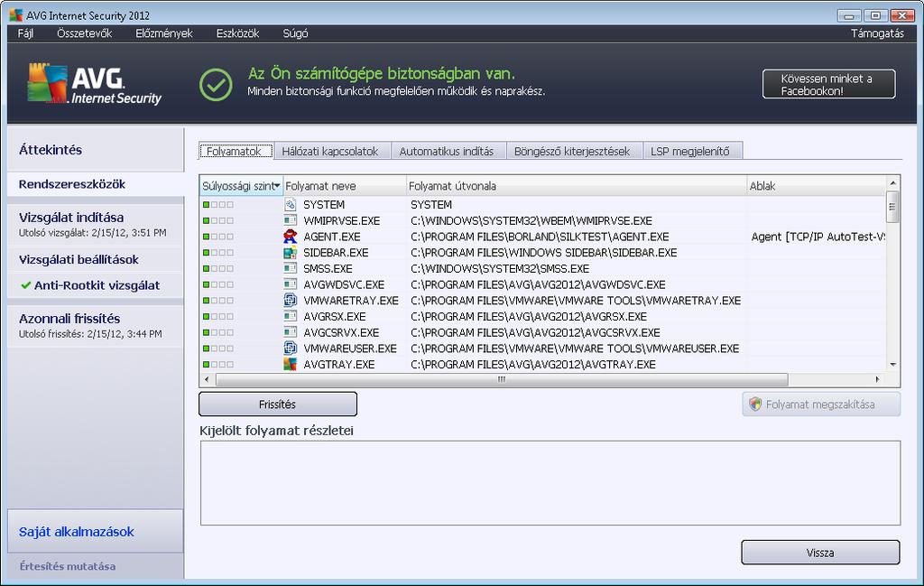The image size is (924, 586).
Task: Open the Áttekintés sidebar section
Action: pyautogui.click(x=96, y=150)
